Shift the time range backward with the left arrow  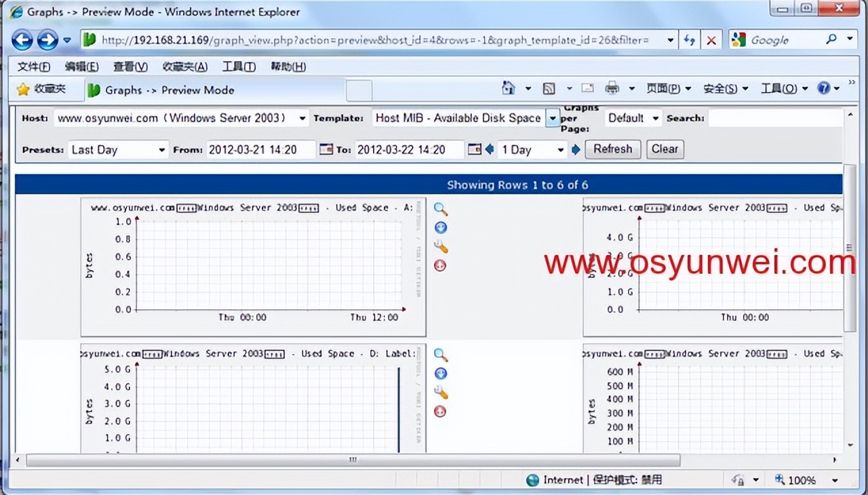tap(489, 149)
